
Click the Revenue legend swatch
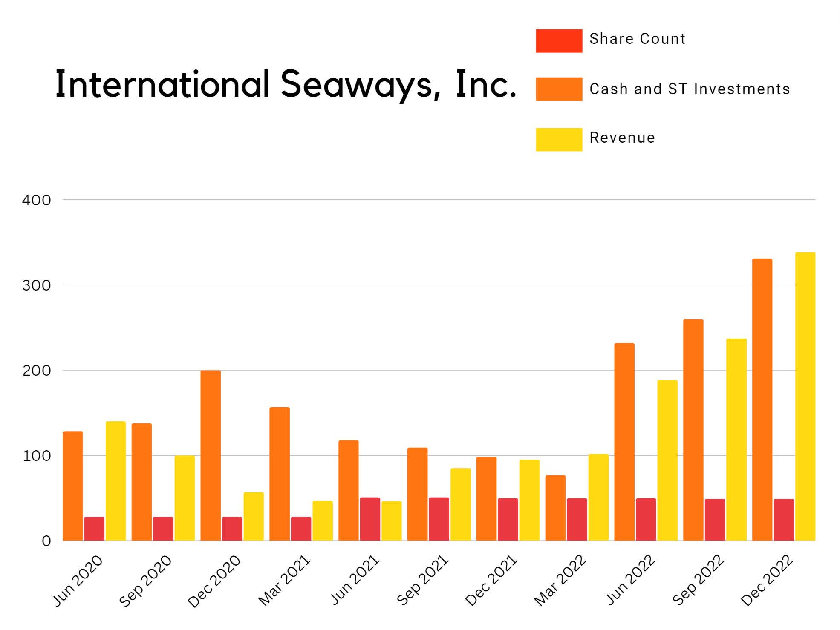(x=559, y=140)
